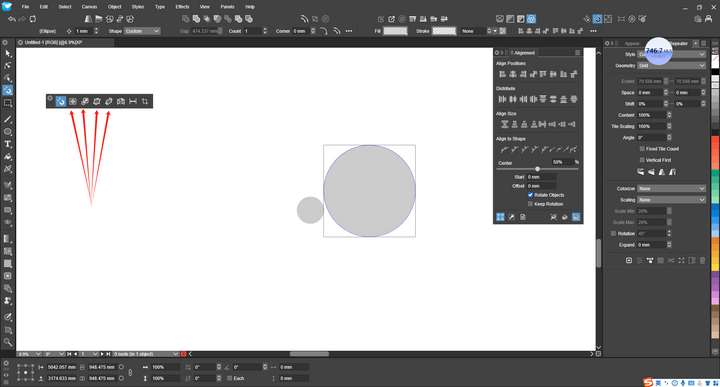The image size is (720, 387).
Task: Select the dashed rectangle tool in left toolbar
Action: [x=7, y=103]
